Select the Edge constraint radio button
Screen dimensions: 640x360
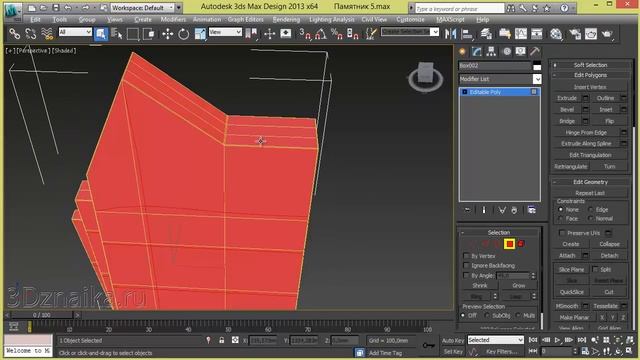[x=591, y=209]
